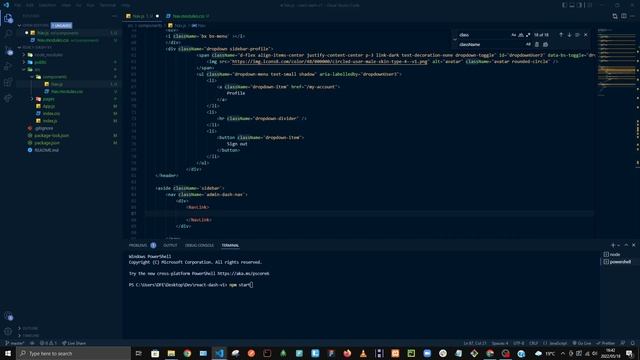Toggle Match Case in find widget
This screenshot has width=640, height=360.
tap(514, 35)
